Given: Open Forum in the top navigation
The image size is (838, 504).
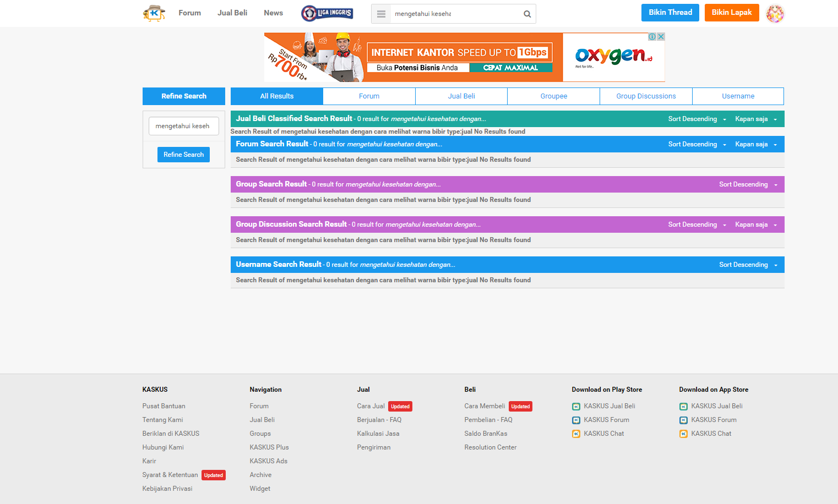Looking at the screenshot, I should pyautogui.click(x=189, y=13).
